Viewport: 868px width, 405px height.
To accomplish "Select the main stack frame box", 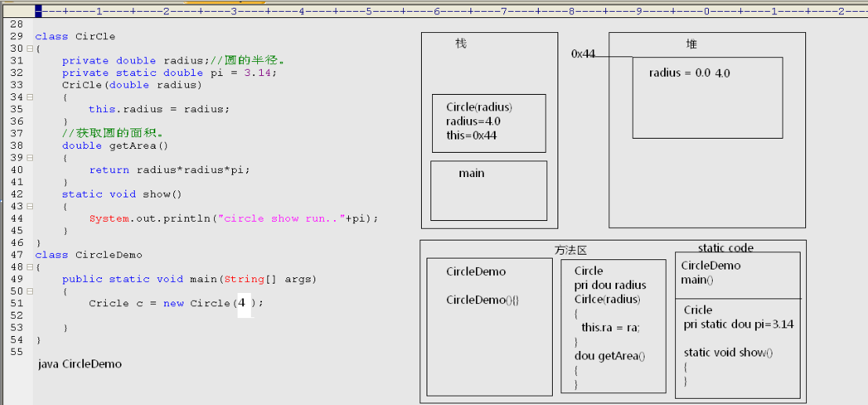I will pyautogui.click(x=488, y=190).
